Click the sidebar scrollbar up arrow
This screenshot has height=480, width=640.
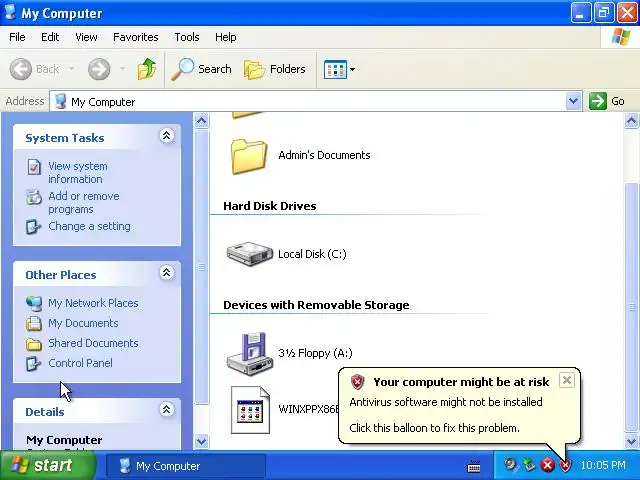pos(201,121)
